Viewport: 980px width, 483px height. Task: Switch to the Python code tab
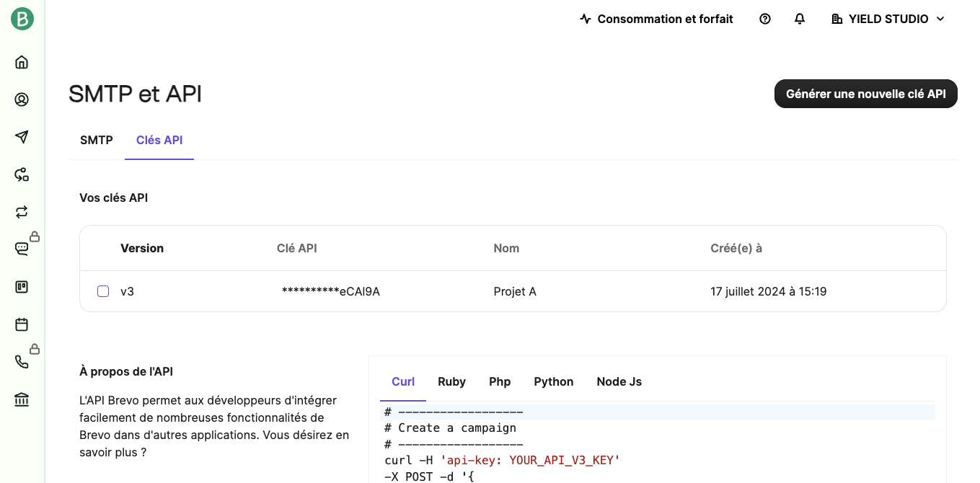click(554, 381)
